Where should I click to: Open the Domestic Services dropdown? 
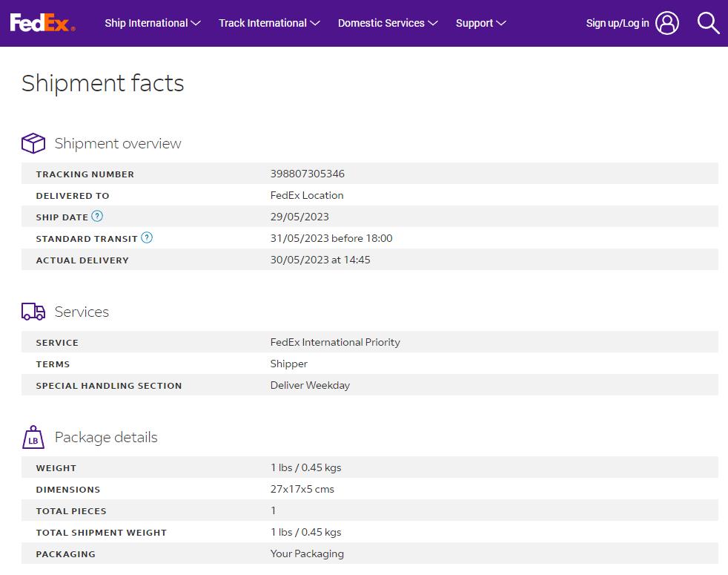388,23
